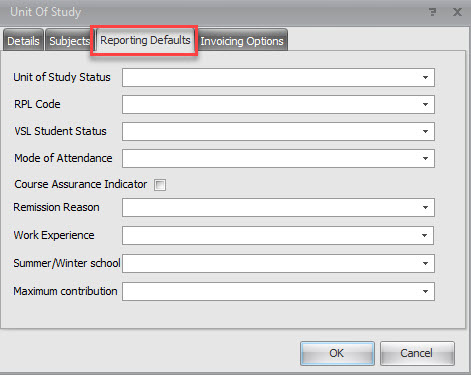This screenshot has width=471, height=378.
Task: Select the Reporting Defaults tab
Action: click(145, 40)
